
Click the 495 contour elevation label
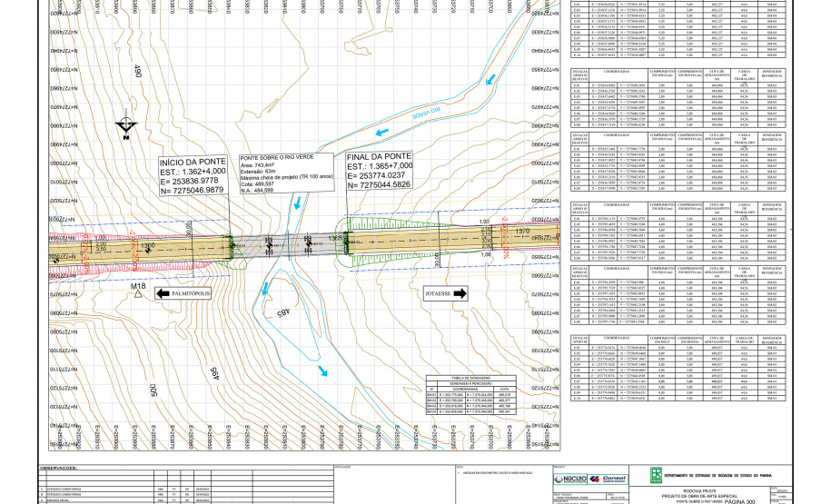point(214,374)
